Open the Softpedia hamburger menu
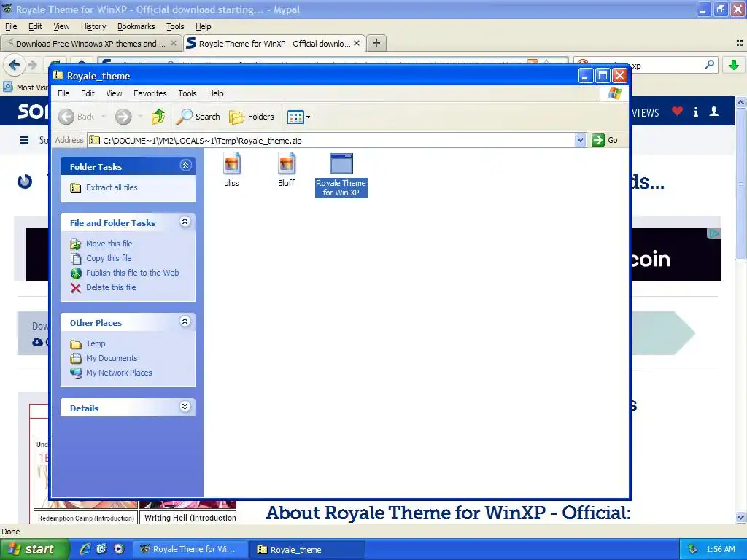 (24, 140)
